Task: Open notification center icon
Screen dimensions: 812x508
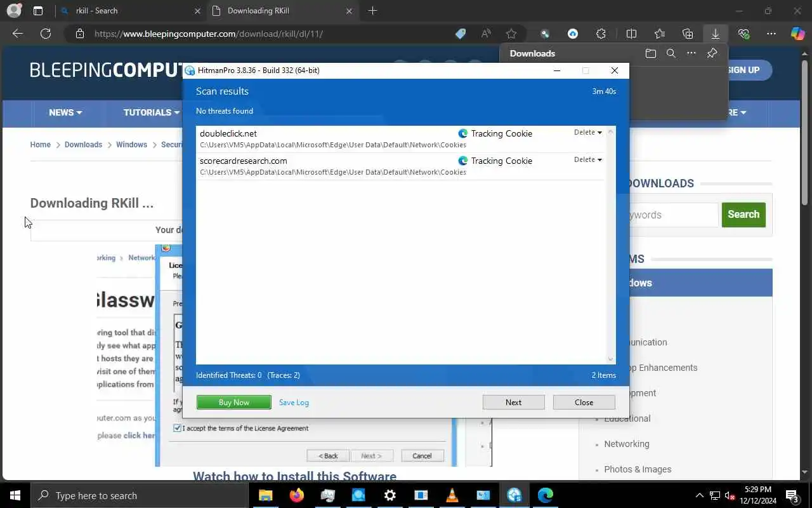Action: (x=792, y=495)
